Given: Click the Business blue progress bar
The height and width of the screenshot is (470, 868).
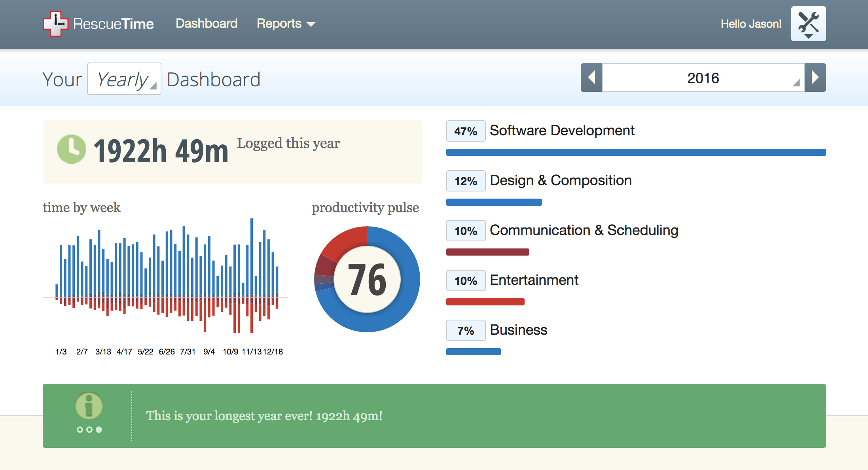Looking at the screenshot, I should point(474,352).
